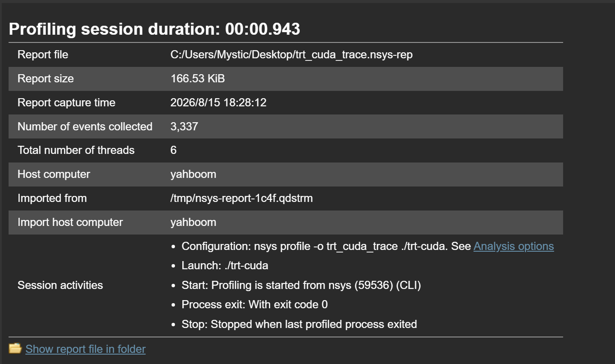Click the Start profiling from nsys entry
Image resolution: width=615 pixels, height=364 pixels.
[x=301, y=285]
